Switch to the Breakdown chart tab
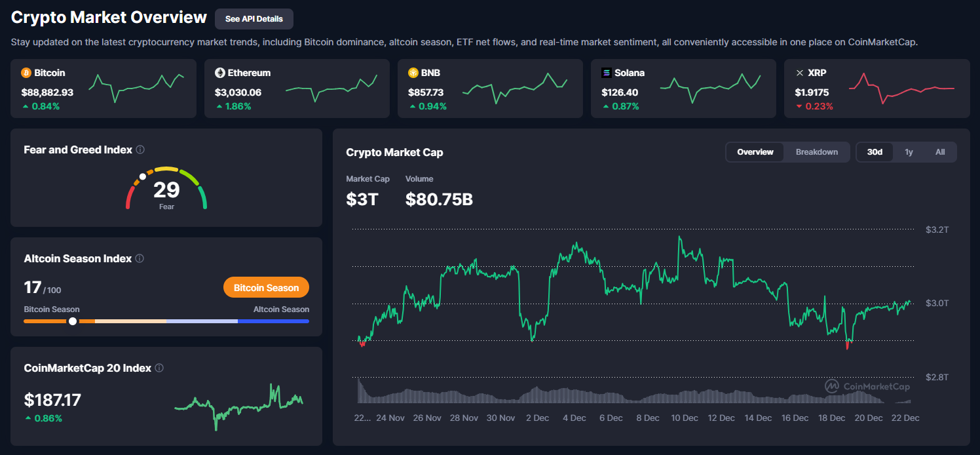This screenshot has height=455, width=980. (817, 152)
